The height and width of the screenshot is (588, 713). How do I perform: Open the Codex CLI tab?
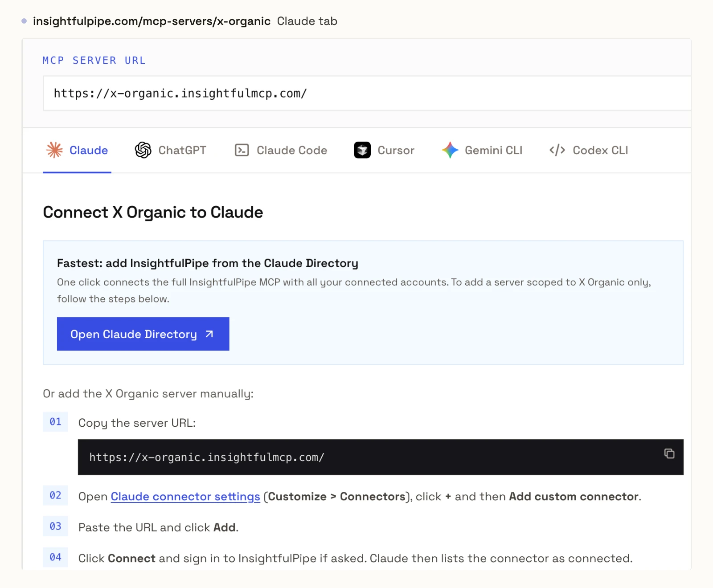pos(589,150)
